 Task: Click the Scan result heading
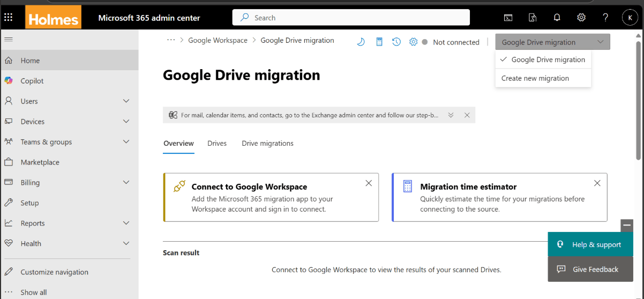[x=181, y=253]
